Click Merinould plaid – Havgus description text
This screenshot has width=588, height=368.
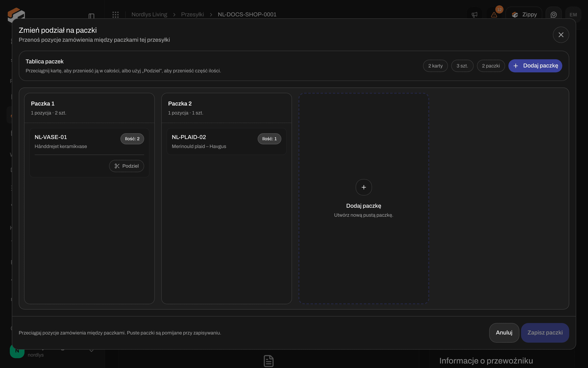click(x=199, y=147)
